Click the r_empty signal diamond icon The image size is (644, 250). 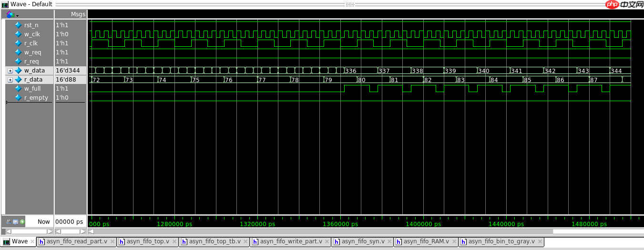coord(18,98)
